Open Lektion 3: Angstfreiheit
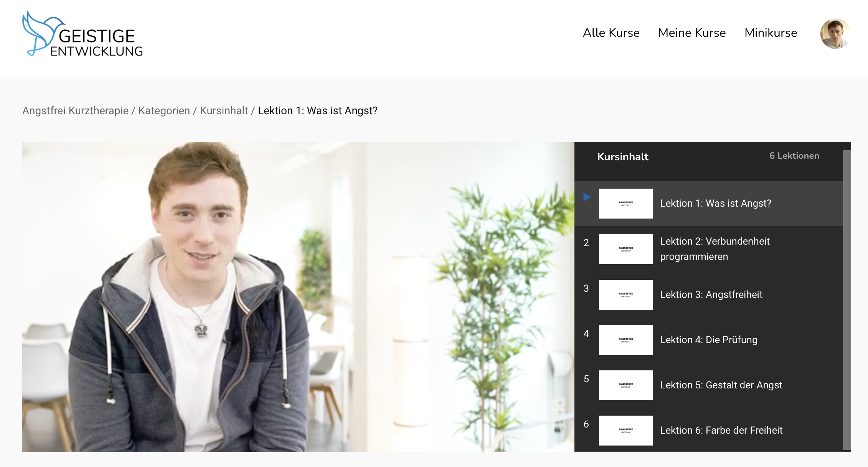This screenshot has height=467, width=868. 711,294
